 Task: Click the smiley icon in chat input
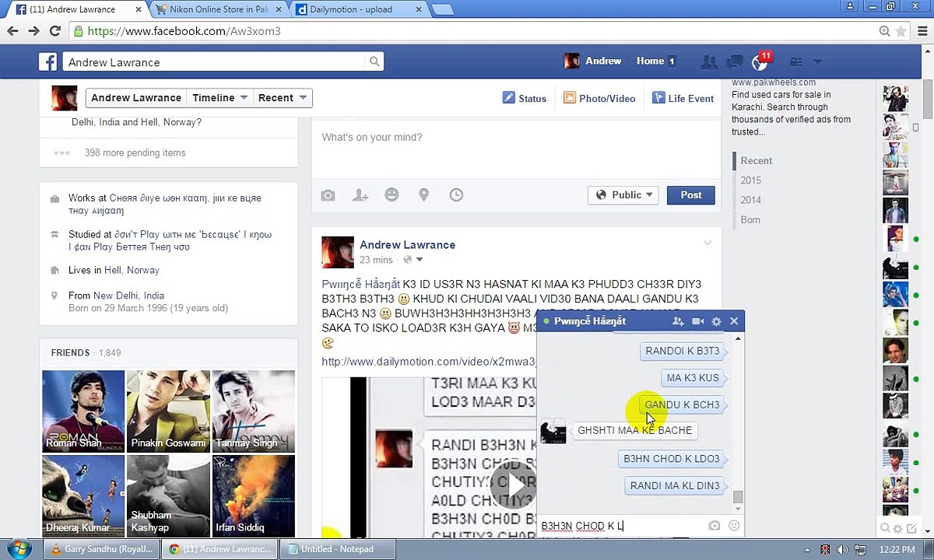[733, 526]
